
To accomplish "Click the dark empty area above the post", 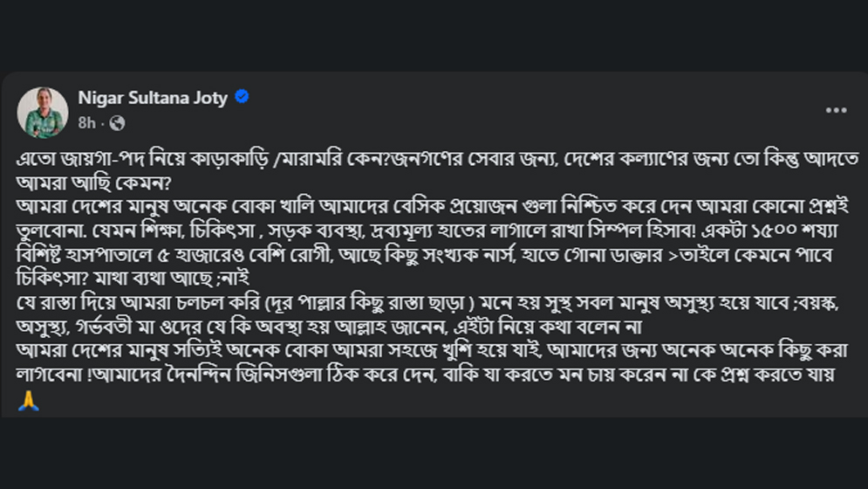I will [x=436, y=35].
